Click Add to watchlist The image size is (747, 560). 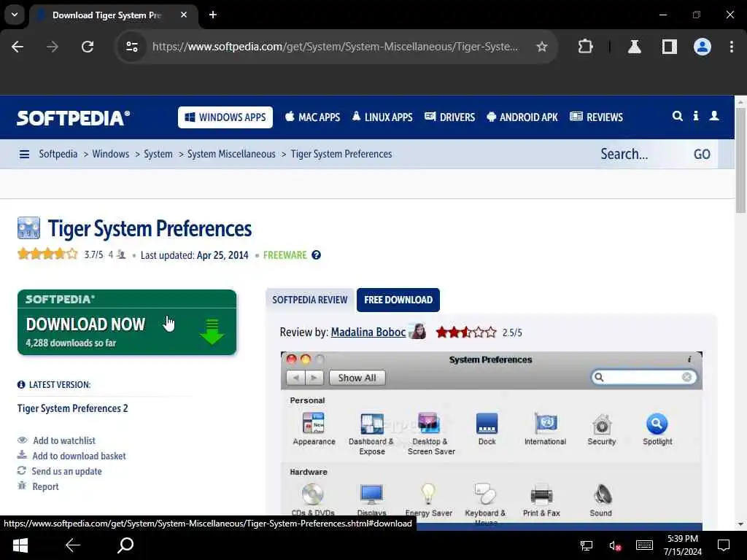(64, 440)
